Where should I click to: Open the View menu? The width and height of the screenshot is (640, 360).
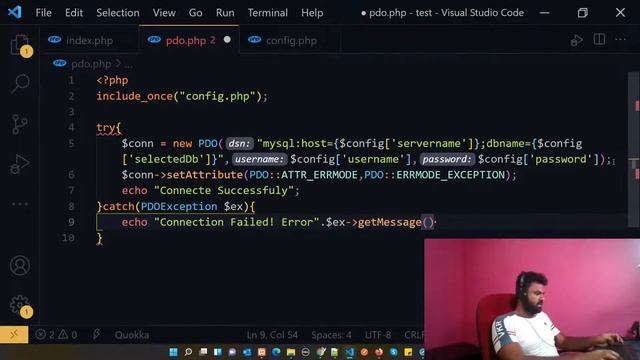click(x=164, y=13)
